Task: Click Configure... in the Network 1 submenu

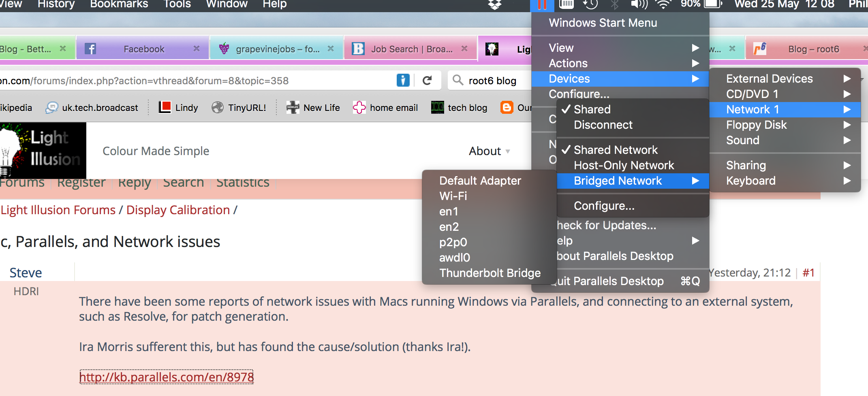Action: coord(633,206)
